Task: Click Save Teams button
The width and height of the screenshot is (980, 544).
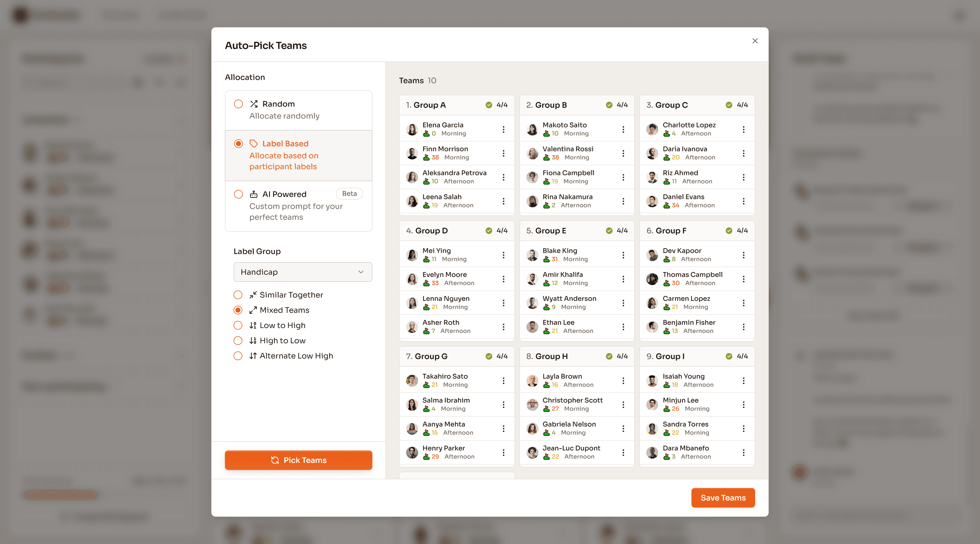Action: pos(722,497)
